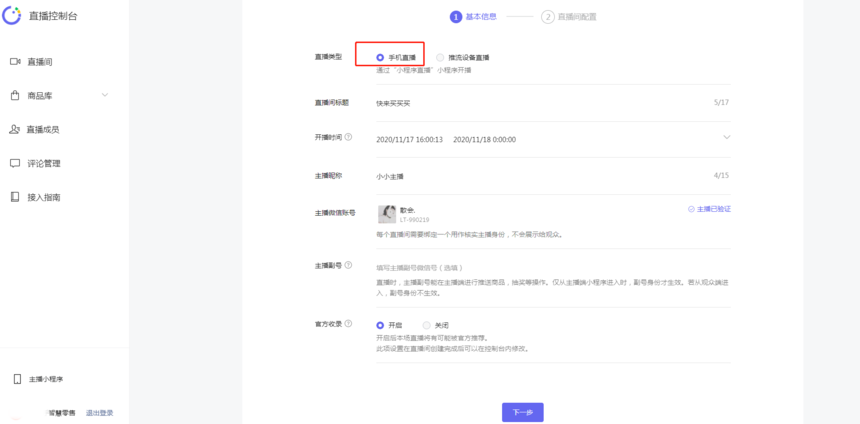Choose 开启 for 官方收录
The width and height of the screenshot is (860, 424).
380,325
